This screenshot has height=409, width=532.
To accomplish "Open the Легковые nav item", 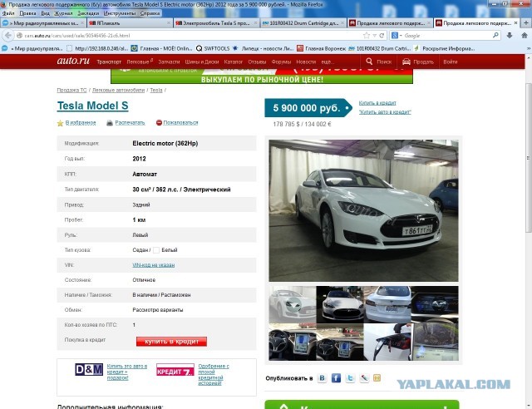I will coord(140,62).
